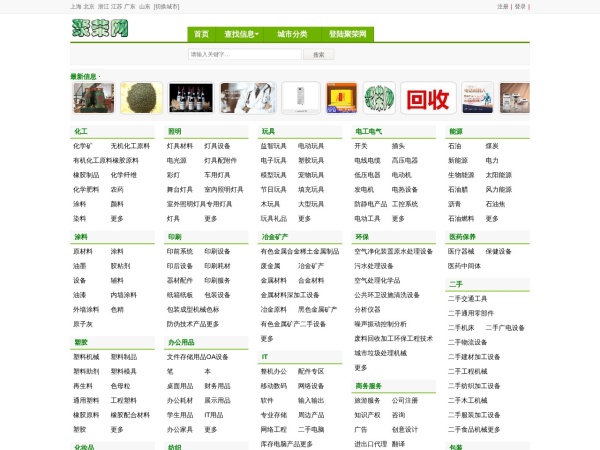600x450 pixels.
Task: Open the 登陆聚荣网 navigation tab
Action: click(x=347, y=34)
